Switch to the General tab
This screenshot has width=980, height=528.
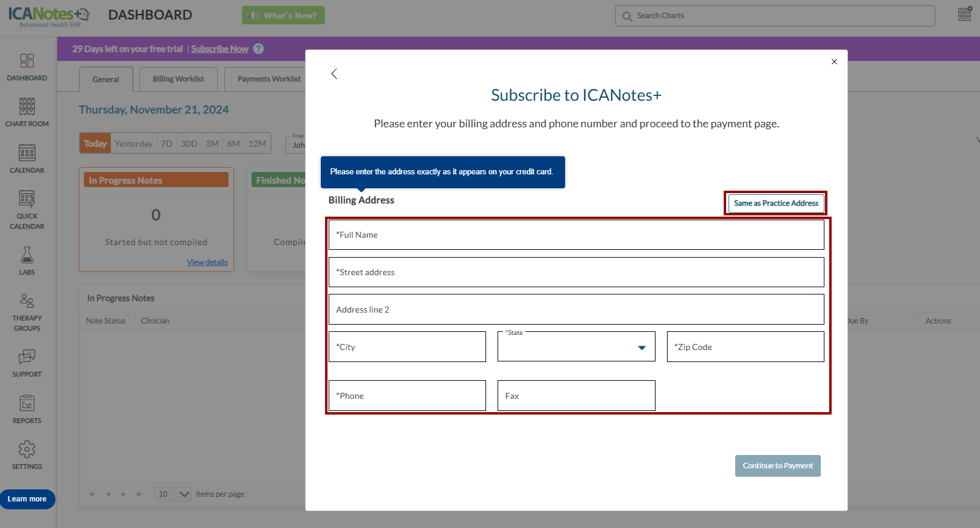pos(106,80)
